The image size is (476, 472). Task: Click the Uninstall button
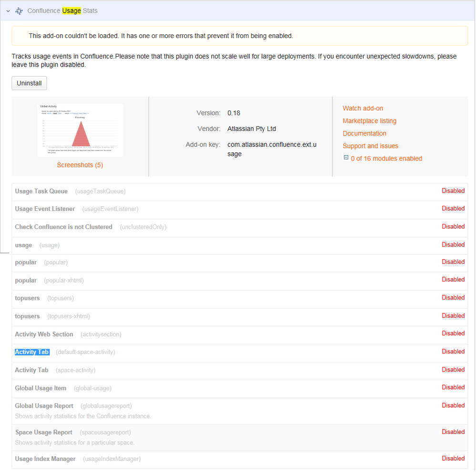point(29,83)
